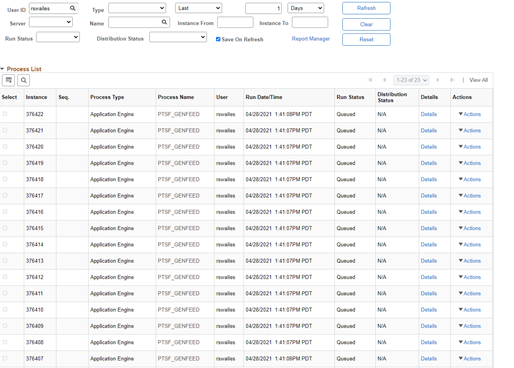Image resolution: width=514 pixels, height=368 pixels.
Task: Open the Report Manager link
Action: point(311,39)
